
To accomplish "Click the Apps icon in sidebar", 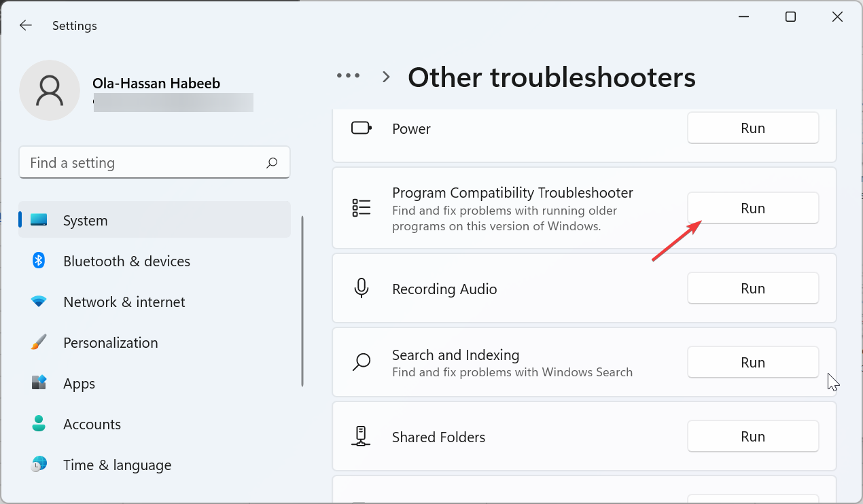I will pos(39,383).
